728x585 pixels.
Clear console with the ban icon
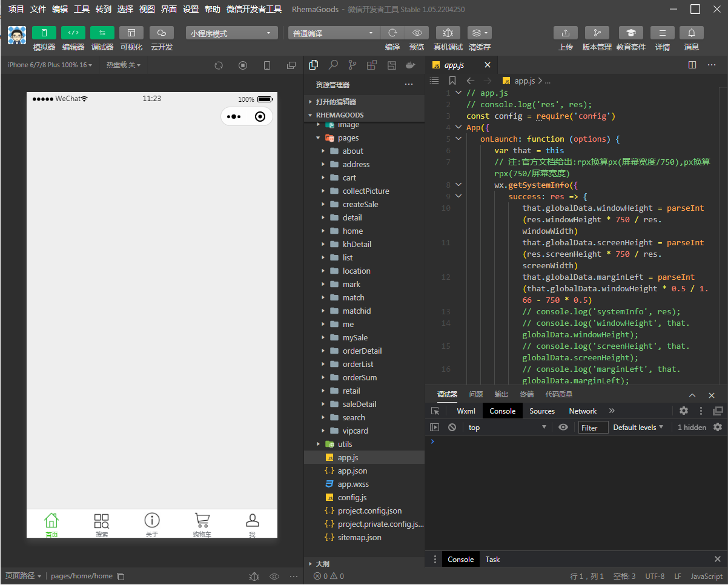[x=452, y=427]
